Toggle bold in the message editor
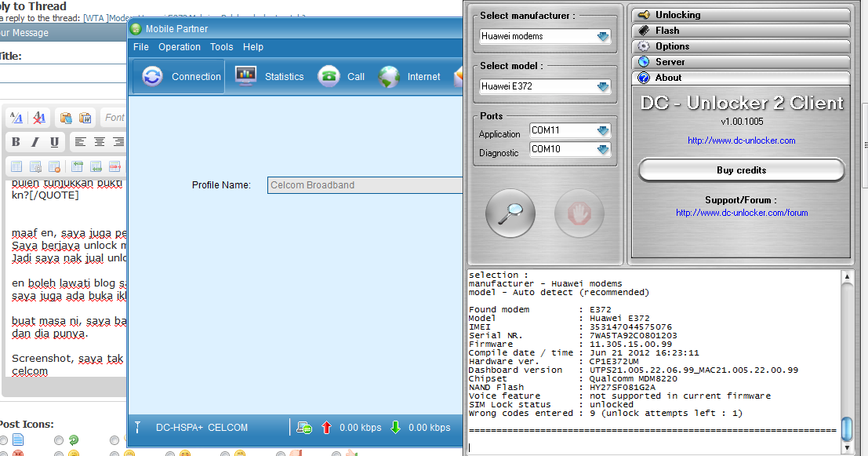868x456 pixels. click(x=16, y=142)
